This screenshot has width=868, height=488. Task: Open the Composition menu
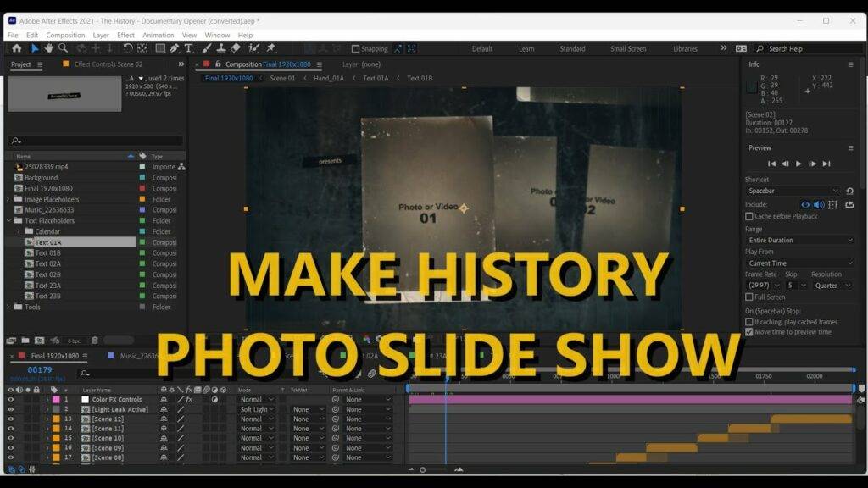tap(65, 35)
